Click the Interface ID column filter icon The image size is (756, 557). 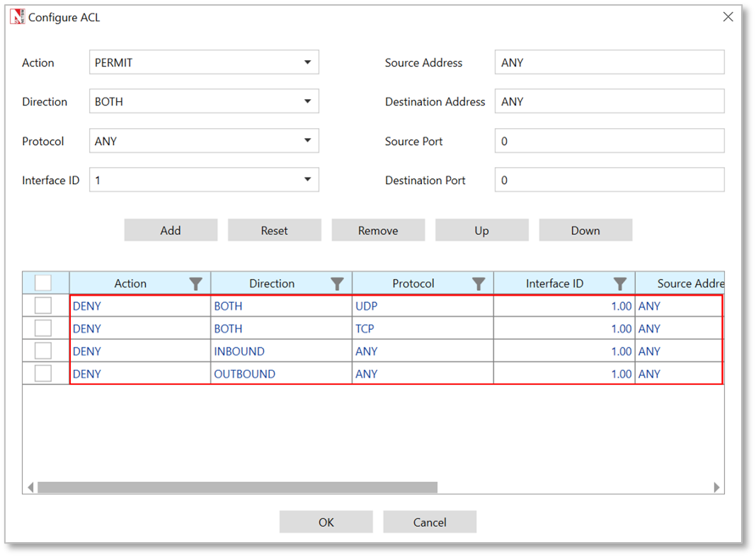(620, 284)
